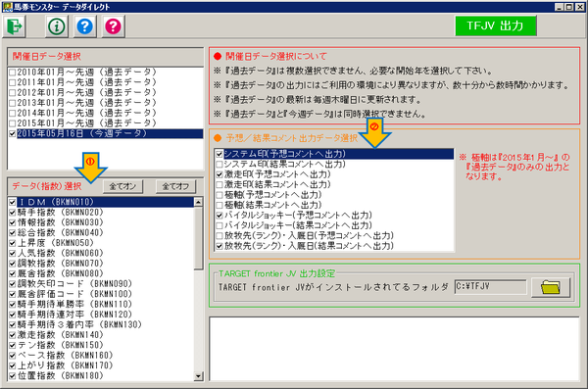Uncheck テン指数 (BKMN150) checkbox

click(13, 345)
